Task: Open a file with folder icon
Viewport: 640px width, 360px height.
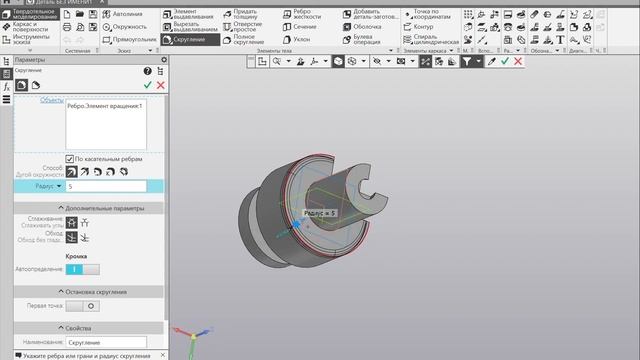Action: click(80, 14)
